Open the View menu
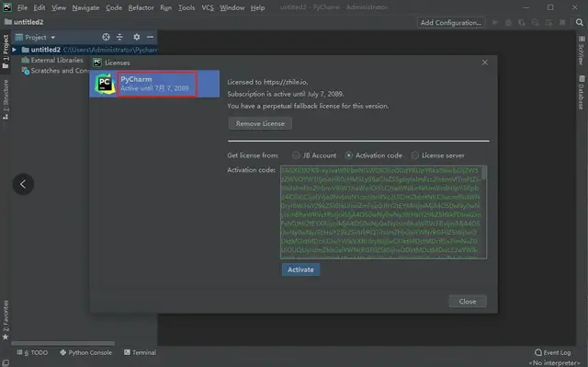 coord(59,7)
